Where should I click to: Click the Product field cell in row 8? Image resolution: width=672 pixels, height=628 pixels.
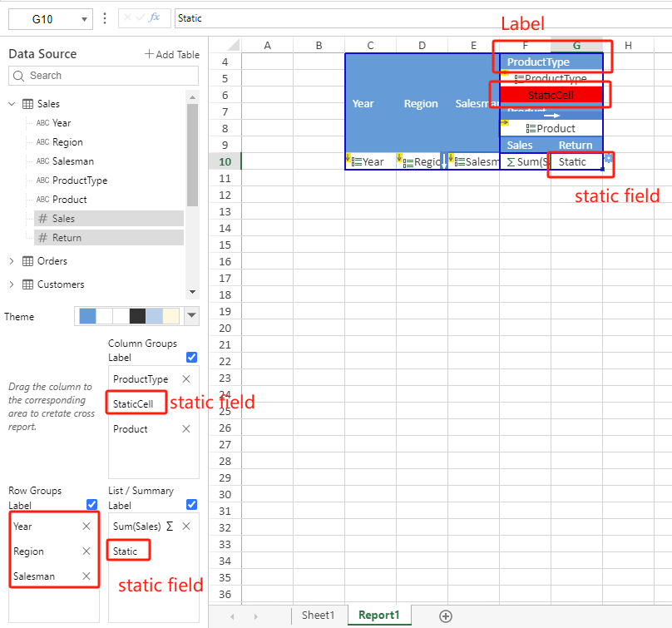551,129
